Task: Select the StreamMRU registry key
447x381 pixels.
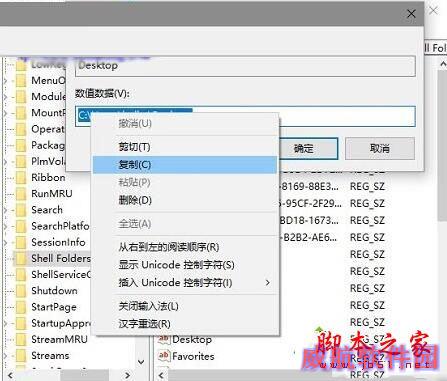Action: tap(59, 339)
